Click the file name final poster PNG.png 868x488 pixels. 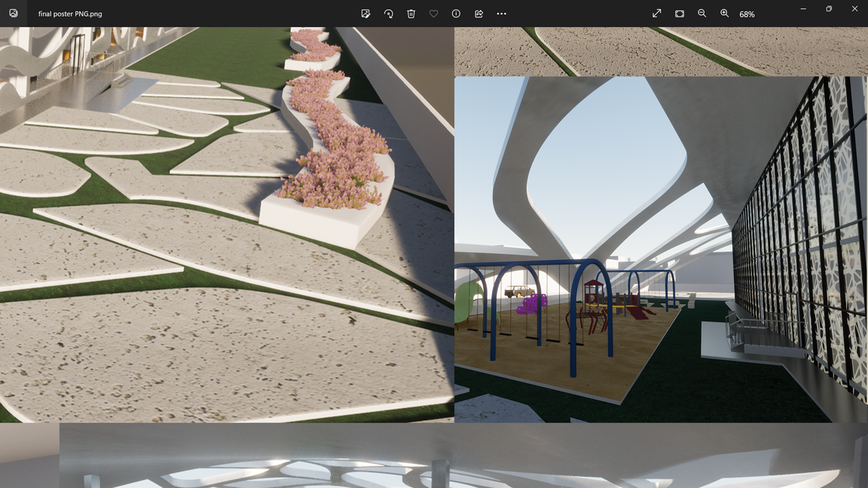[x=70, y=14]
